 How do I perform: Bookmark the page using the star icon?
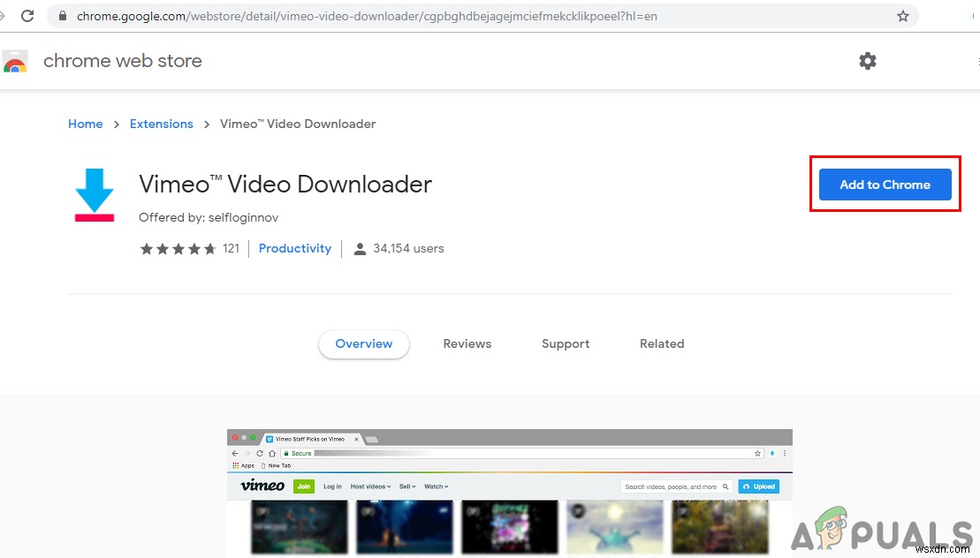pos(902,15)
